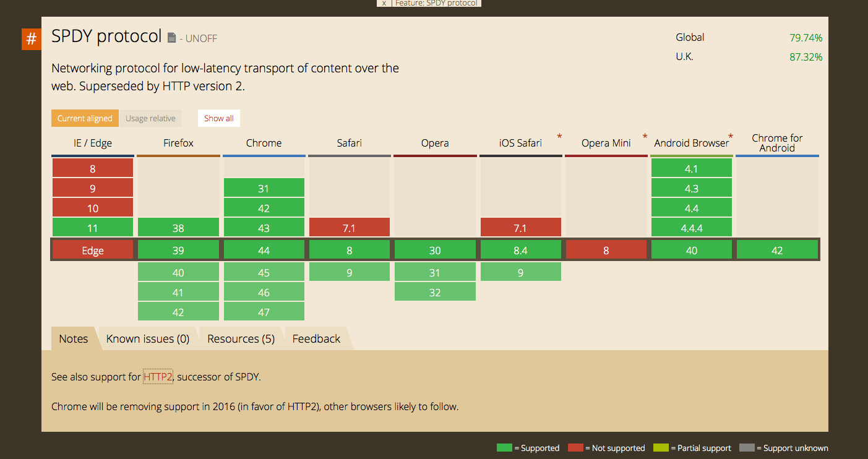Image resolution: width=868 pixels, height=459 pixels.
Task: Select the IE 8 version cell
Action: pos(93,168)
